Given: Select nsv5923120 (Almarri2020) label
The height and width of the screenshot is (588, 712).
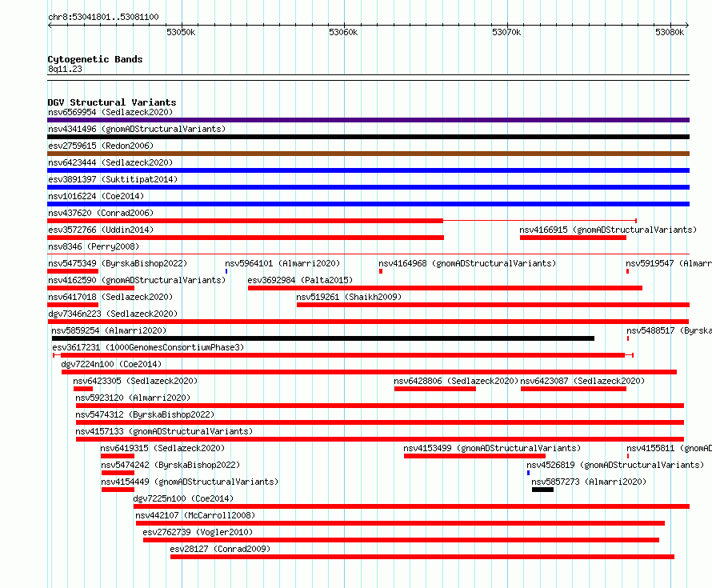Looking at the screenshot, I should (x=133, y=398).
